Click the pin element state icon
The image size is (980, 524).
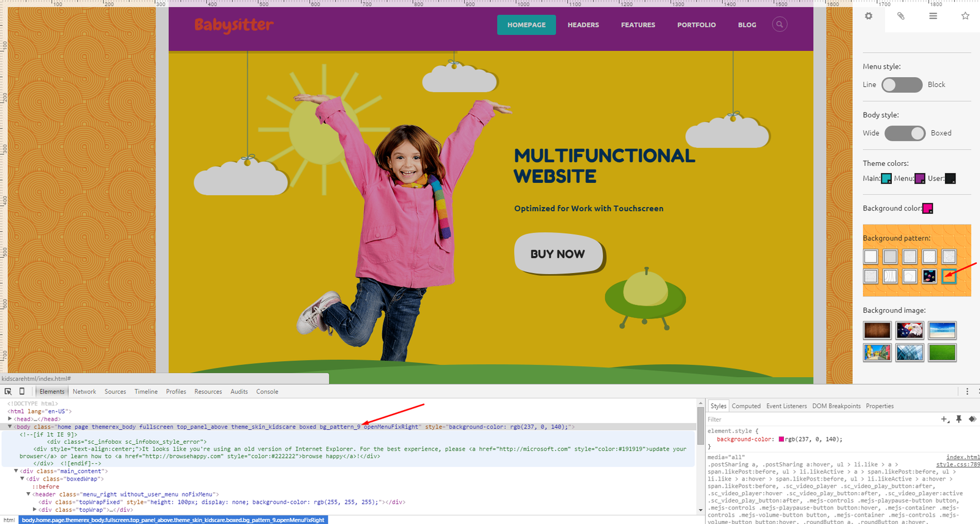click(x=959, y=419)
